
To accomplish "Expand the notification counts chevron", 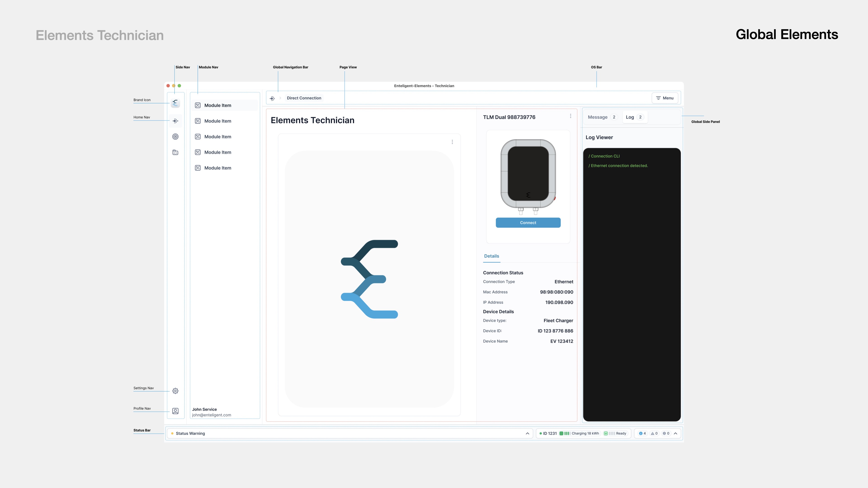I will [676, 434].
